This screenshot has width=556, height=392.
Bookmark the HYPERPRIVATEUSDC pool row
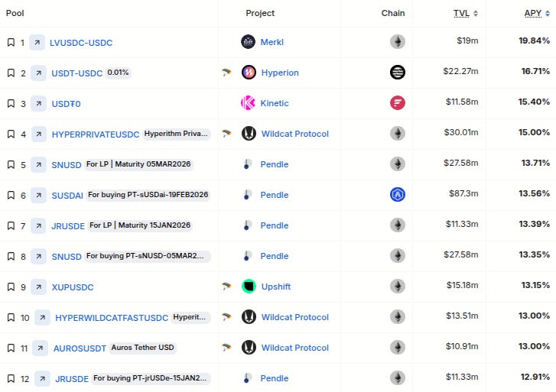[11, 134]
